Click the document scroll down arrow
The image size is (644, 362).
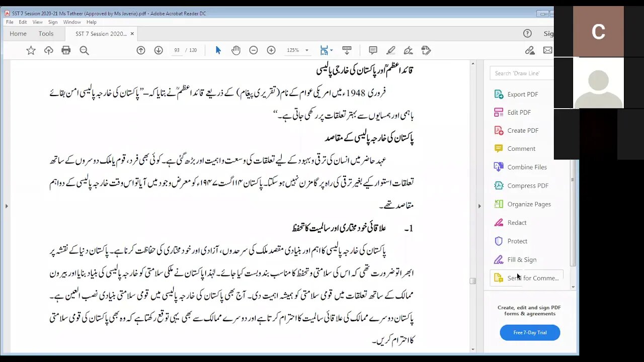(473, 349)
